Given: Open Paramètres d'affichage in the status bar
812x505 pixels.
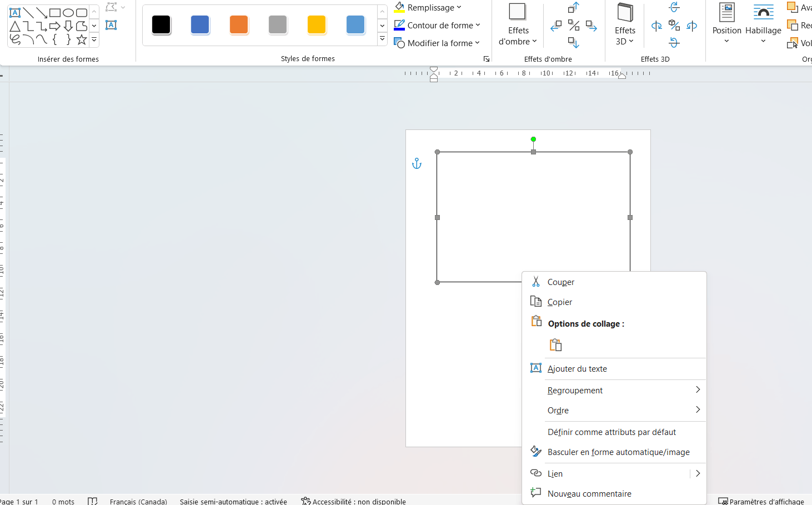Looking at the screenshot, I should coord(761,501).
